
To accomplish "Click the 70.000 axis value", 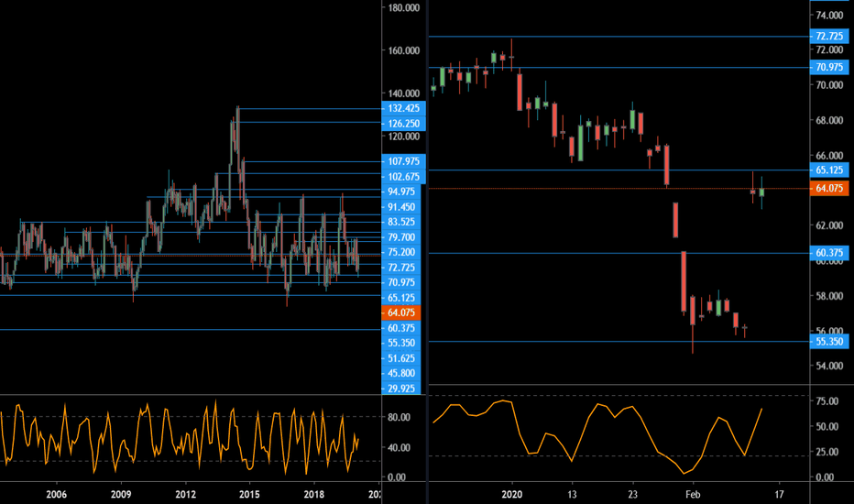I will tap(829, 85).
